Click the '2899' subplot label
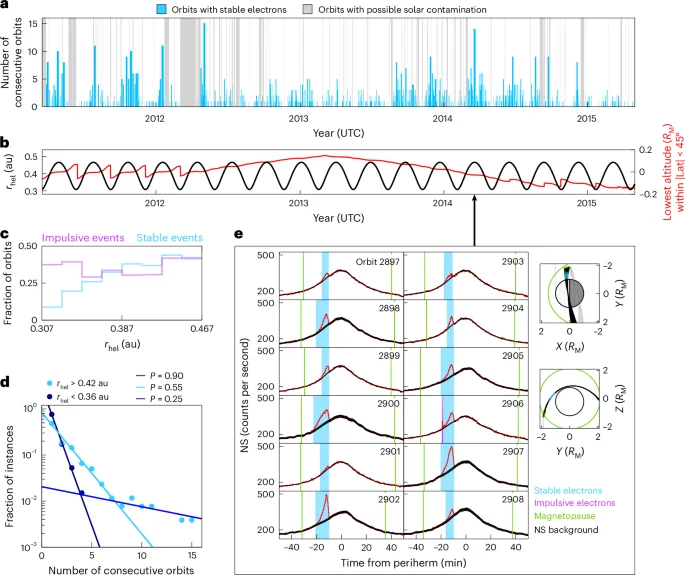 coord(389,356)
